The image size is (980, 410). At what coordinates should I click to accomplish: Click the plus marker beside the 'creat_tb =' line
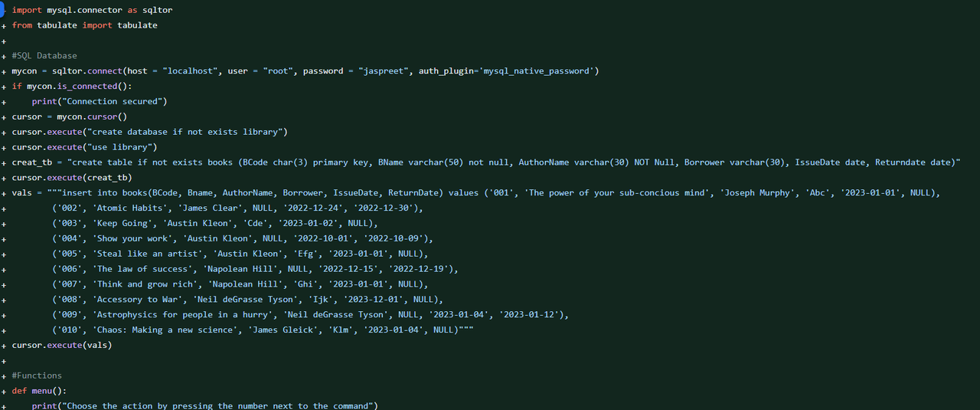click(4, 162)
